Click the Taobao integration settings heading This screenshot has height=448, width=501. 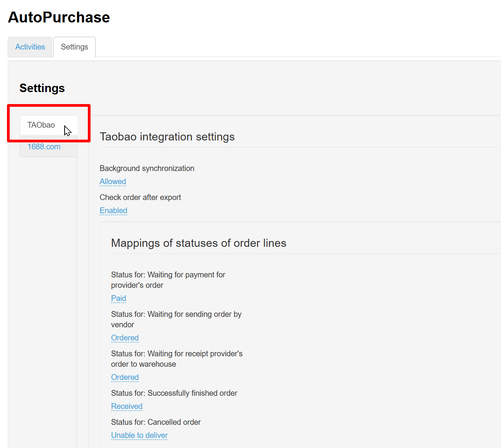click(167, 137)
